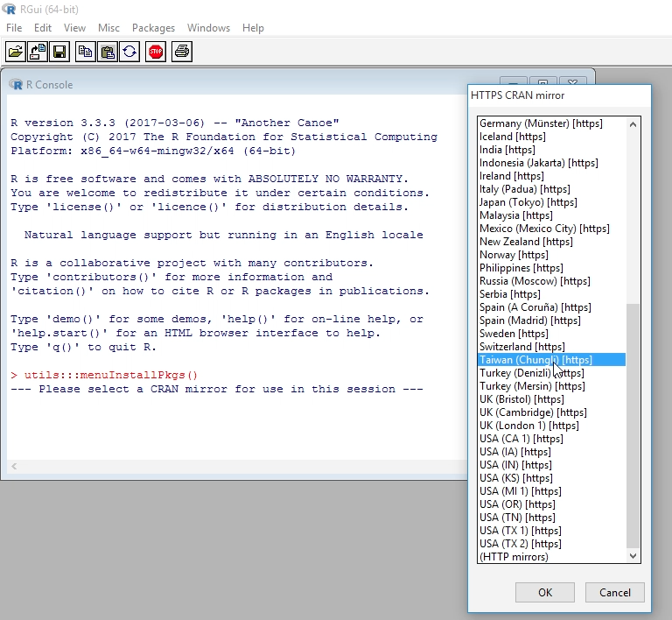This screenshot has width=672, height=620.
Task: Select UK (Bristol) [https] mirror
Action: coord(551,399)
